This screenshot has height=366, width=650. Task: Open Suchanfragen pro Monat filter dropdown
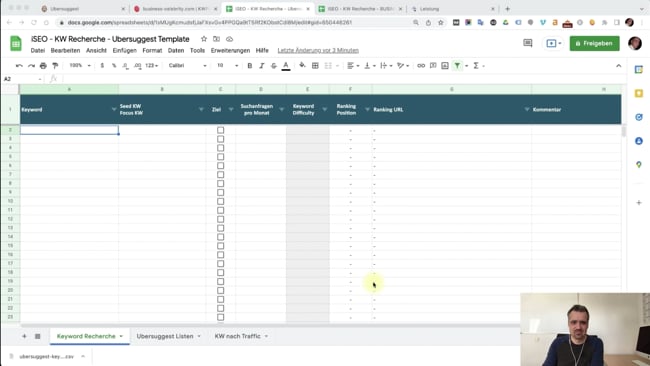281,109
